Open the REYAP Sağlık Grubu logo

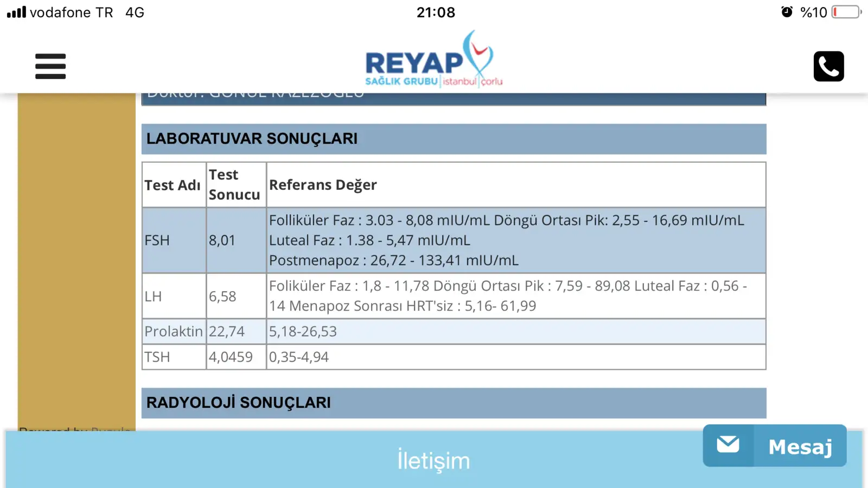pos(434,59)
